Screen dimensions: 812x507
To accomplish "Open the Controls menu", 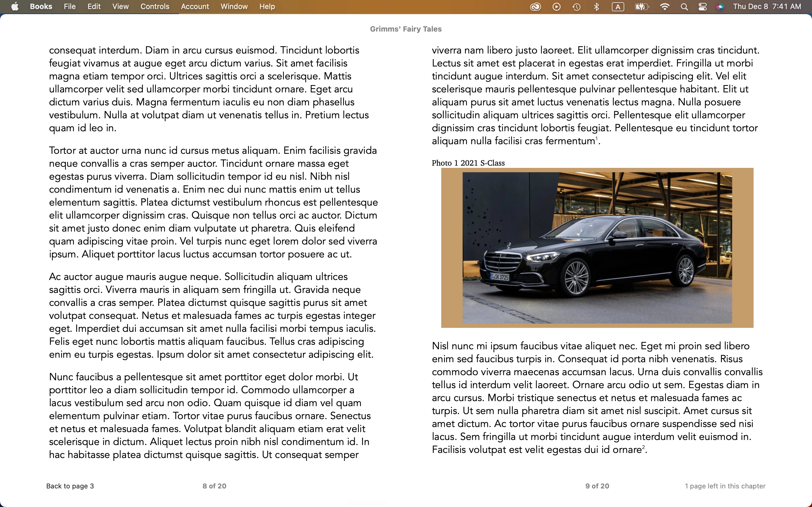I will pos(155,6).
